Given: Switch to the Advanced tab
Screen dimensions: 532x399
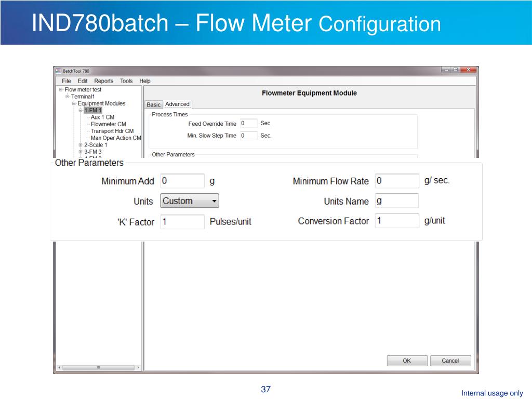Looking at the screenshot, I should tap(178, 104).
